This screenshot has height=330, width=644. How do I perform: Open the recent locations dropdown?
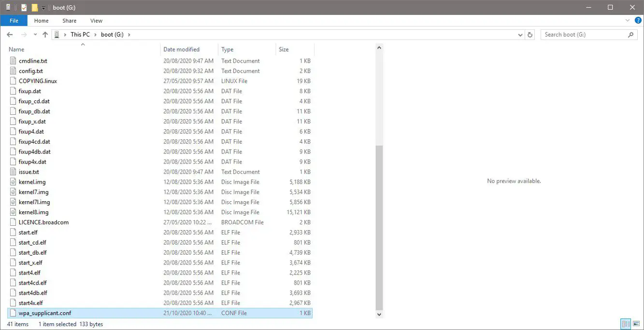[x=35, y=35]
